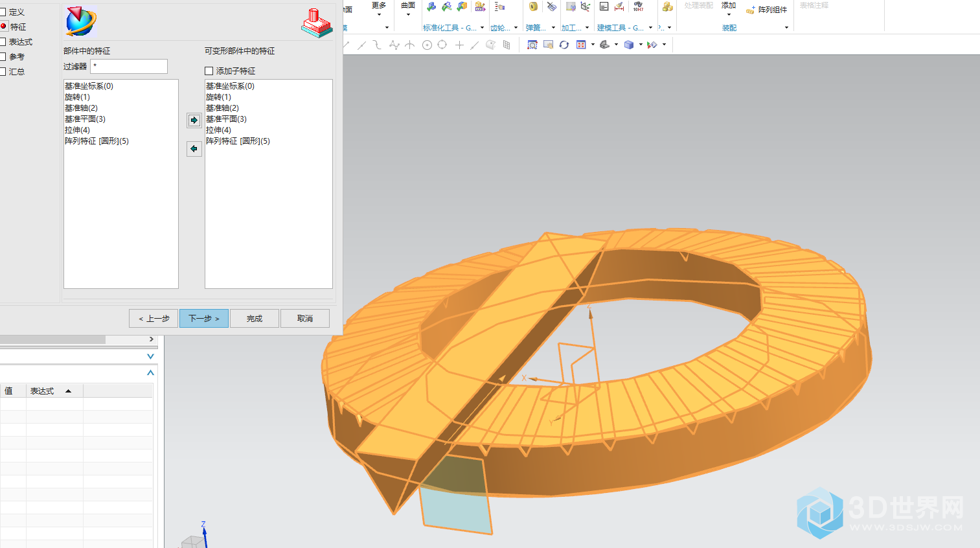Click the circle with center point curve icon
The width and height of the screenshot is (980, 548).
click(427, 45)
